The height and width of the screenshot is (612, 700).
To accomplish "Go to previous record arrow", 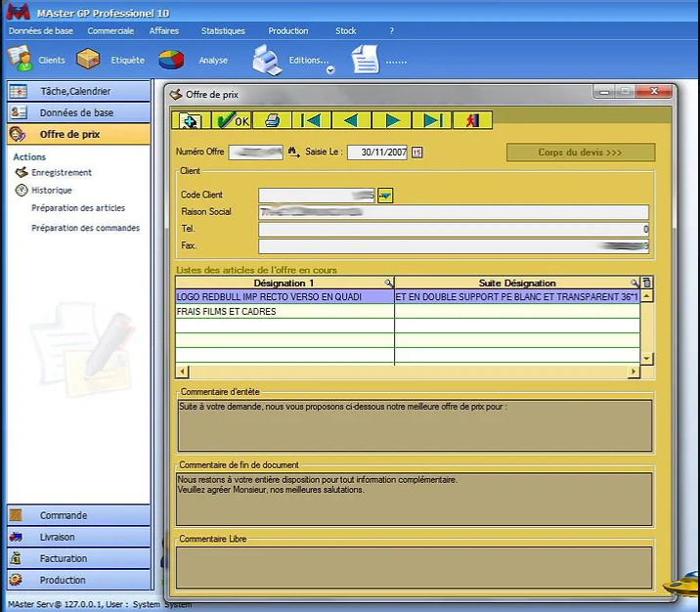I will [x=351, y=120].
